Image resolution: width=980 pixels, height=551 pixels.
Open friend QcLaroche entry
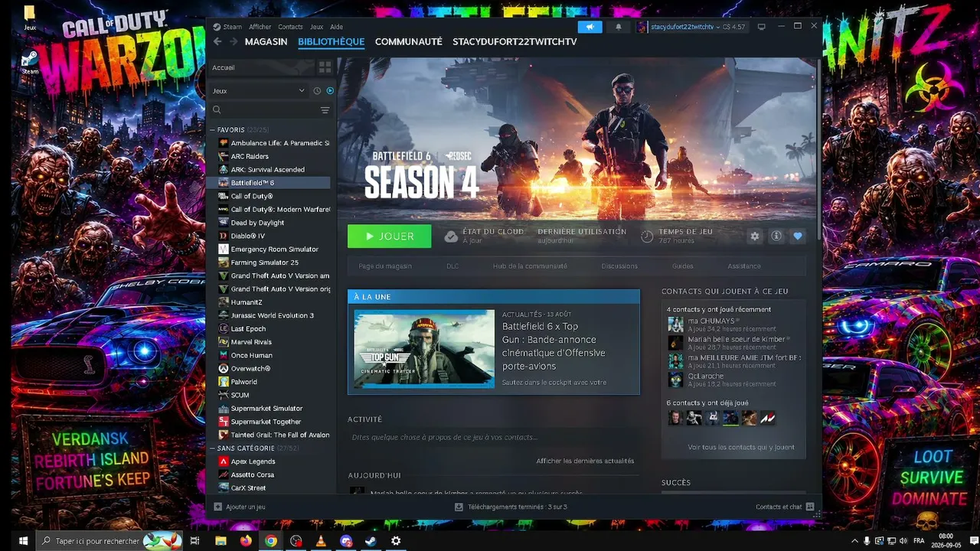(733, 380)
